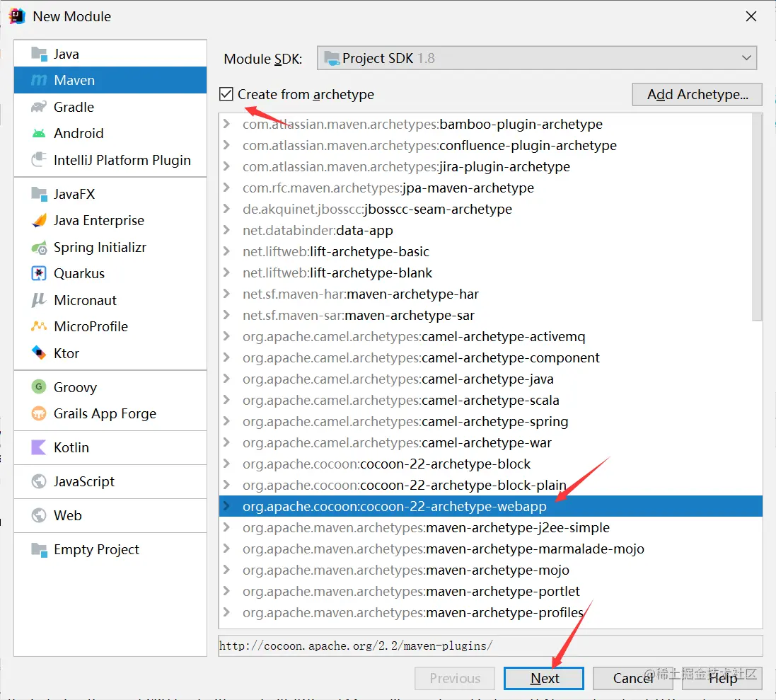Image resolution: width=776 pixels, height=700 pixels.
Task: Expand the cocoon-22-archetype-webapp node
Action: tap(226, 506)
